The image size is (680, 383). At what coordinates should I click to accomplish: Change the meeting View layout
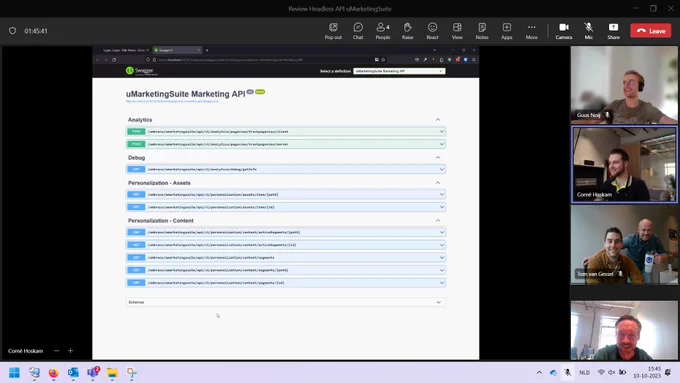pyautogui.click(x=457, y=31)
